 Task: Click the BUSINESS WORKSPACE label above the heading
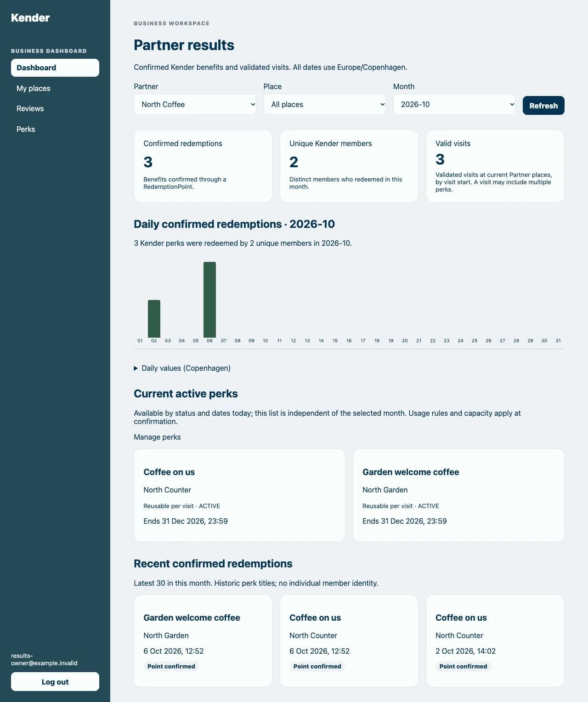click(x=171, y=23)
